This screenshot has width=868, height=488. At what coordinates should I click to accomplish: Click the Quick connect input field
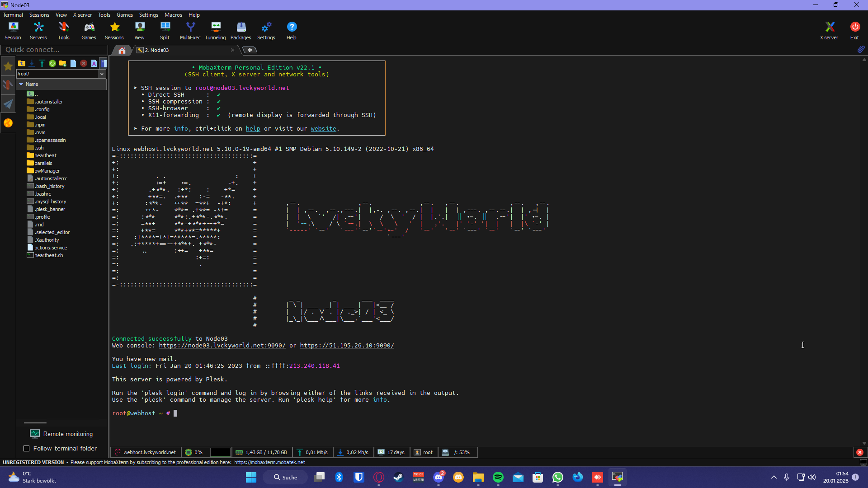tap(54, 50)
